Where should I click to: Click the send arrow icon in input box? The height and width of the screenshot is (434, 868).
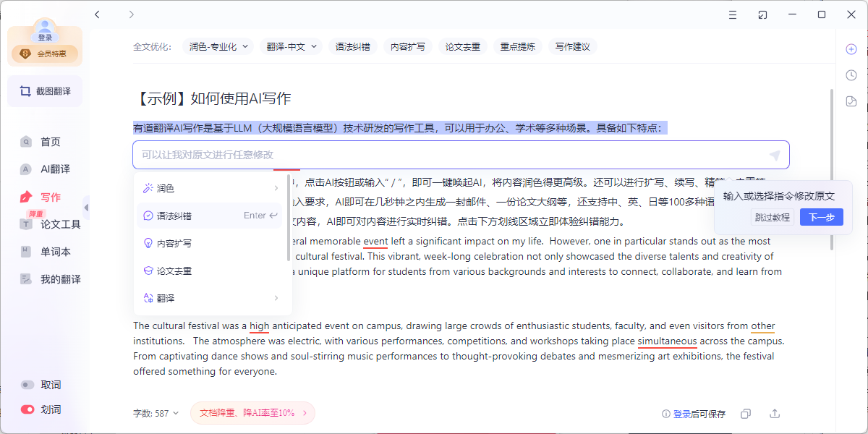tap(774, 156)
